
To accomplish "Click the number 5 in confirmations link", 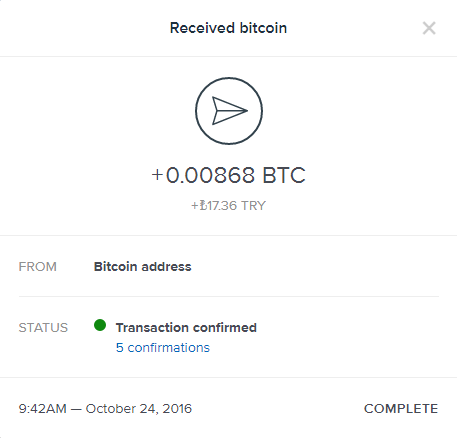I will 120,348.
